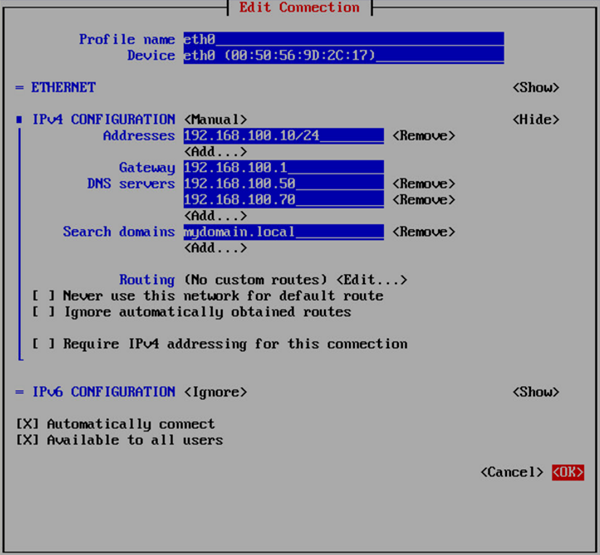This screenshot has height=555, width=600.
Task: Toggle Ignore automatically obtained routes
Action: [x=192, y=312]
